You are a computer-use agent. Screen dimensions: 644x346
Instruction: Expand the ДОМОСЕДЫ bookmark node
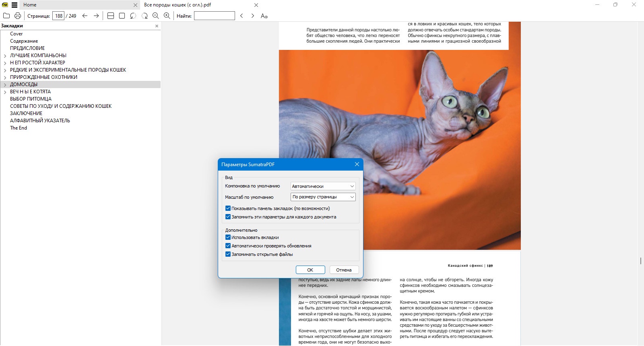pyautogui.click(x=5, y=85)
